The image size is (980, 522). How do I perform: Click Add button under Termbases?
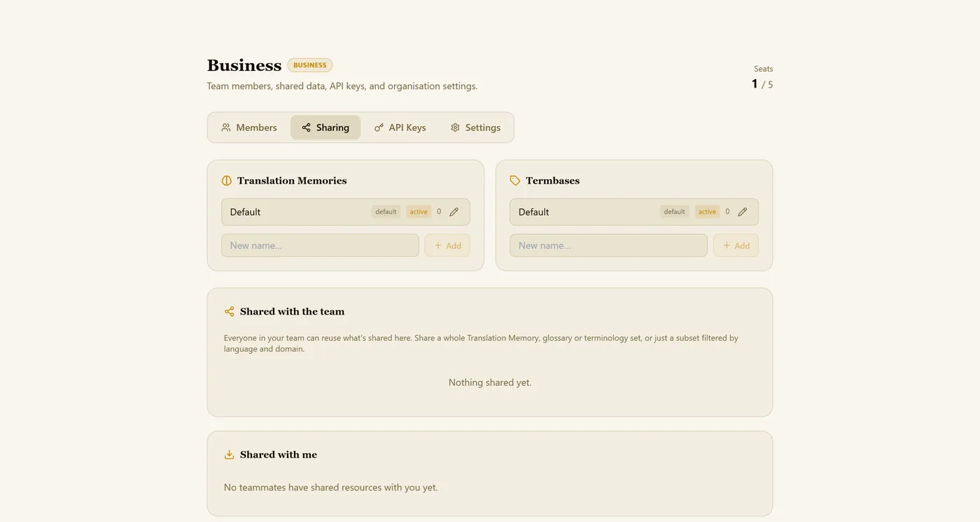tap(736, 245)
